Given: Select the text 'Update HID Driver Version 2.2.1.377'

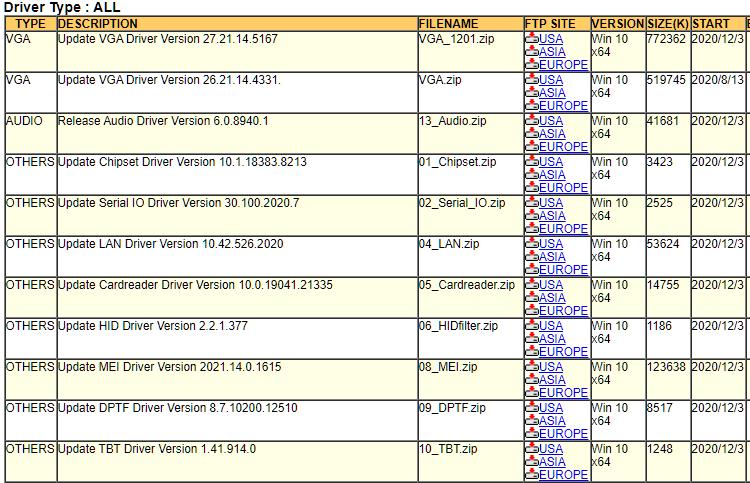Looking at the screenshot, I should pyautogui.click(x=153, y=326).
